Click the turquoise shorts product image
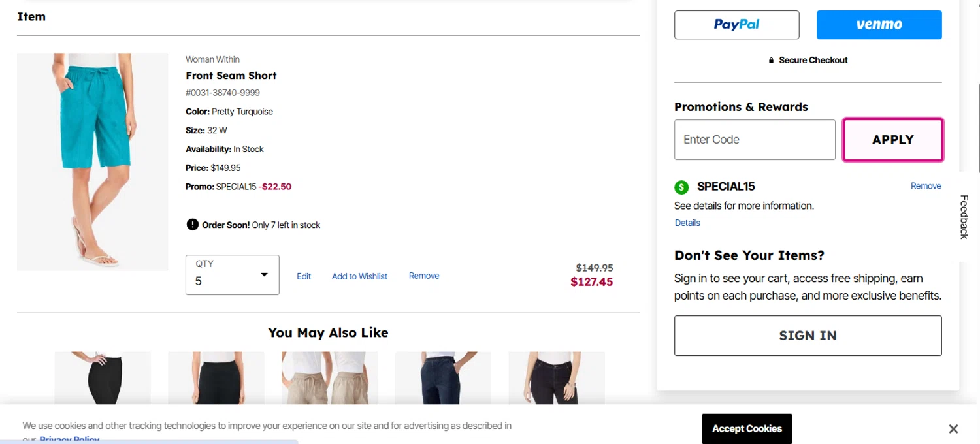 [93, 161]
